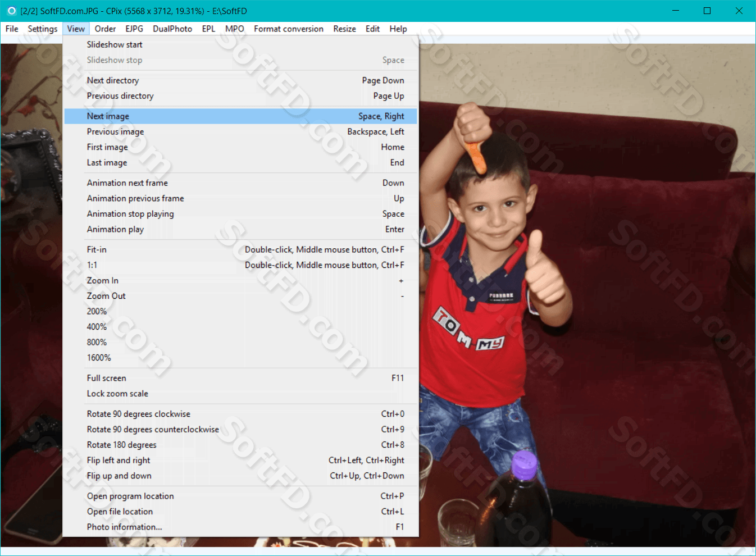Select Previous directory
756x556 pixels.
pyautogui.click(x=240, y=96)
